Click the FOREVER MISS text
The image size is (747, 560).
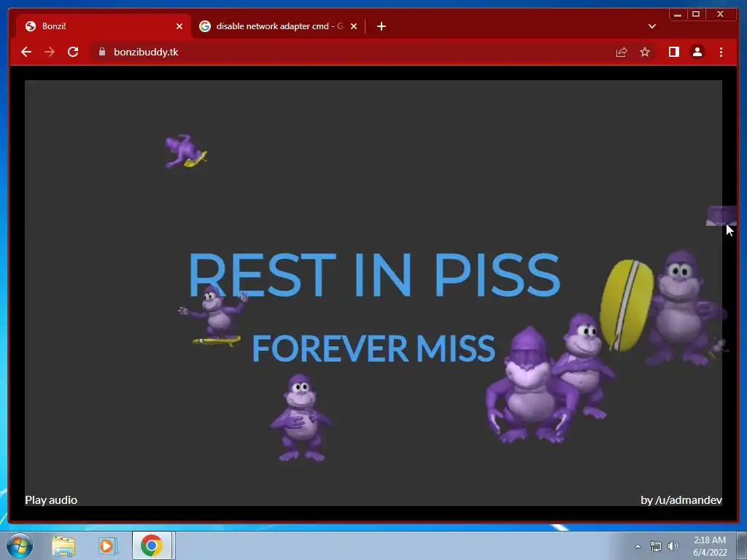pyautogui.click(x=373, y=348)
